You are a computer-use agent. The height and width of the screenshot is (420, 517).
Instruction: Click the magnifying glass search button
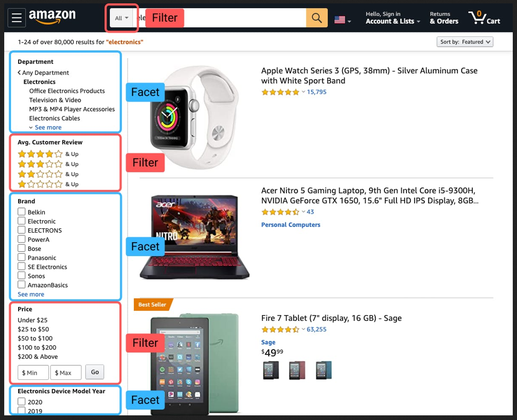click(317, 18)
